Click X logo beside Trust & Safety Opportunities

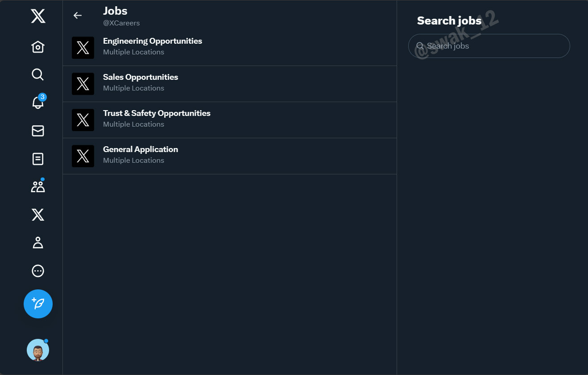(83, 120)
